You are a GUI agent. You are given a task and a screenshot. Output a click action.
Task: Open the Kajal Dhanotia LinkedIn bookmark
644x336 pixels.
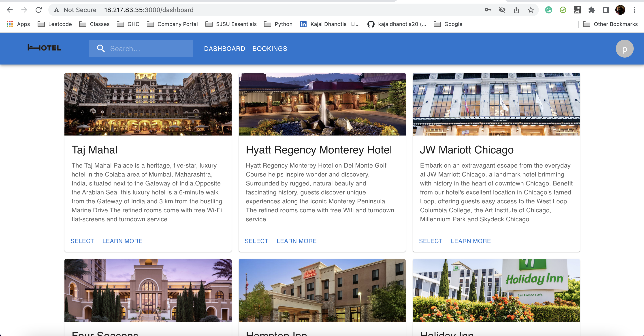click(330, 24)
